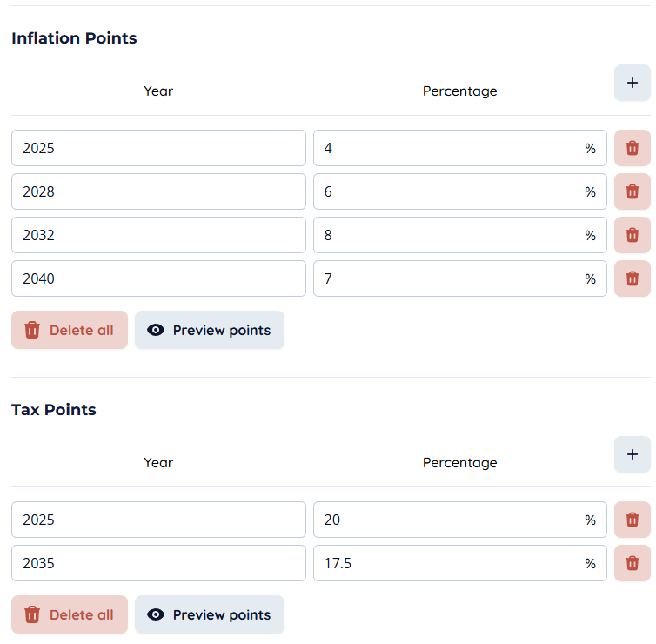The height and width of the screenshot is (644, 656).
Task: Add a new tax point row
Action: [632, 454]
